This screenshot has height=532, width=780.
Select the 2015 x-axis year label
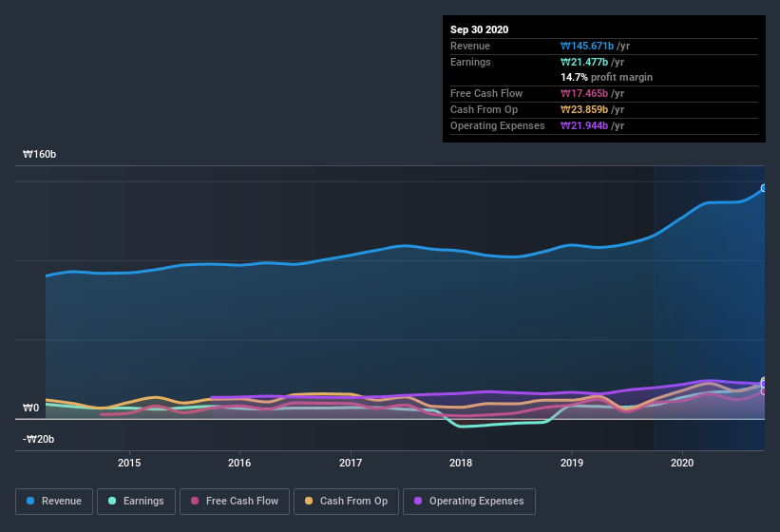pyautogui.click(x=129, y=463)
